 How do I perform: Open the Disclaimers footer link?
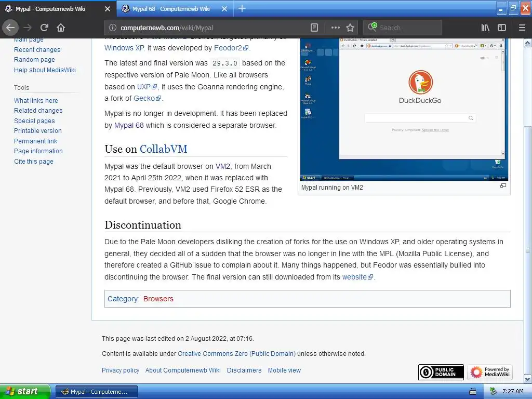point(244,370)
